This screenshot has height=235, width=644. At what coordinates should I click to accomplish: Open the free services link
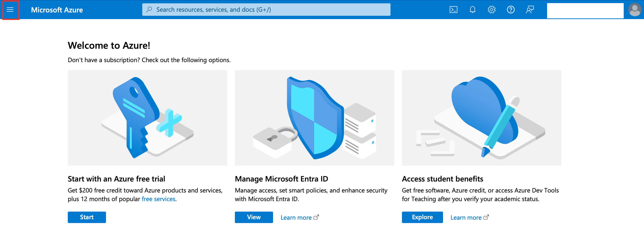(158, 199)
